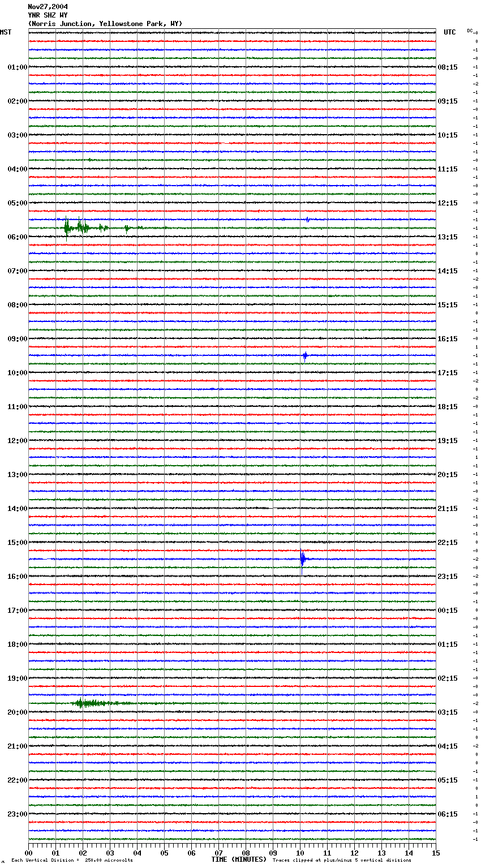Viewport: 481px width, 868px height.
Task: Select the 12:00 MST time label
Action: [x=18, y=441]
